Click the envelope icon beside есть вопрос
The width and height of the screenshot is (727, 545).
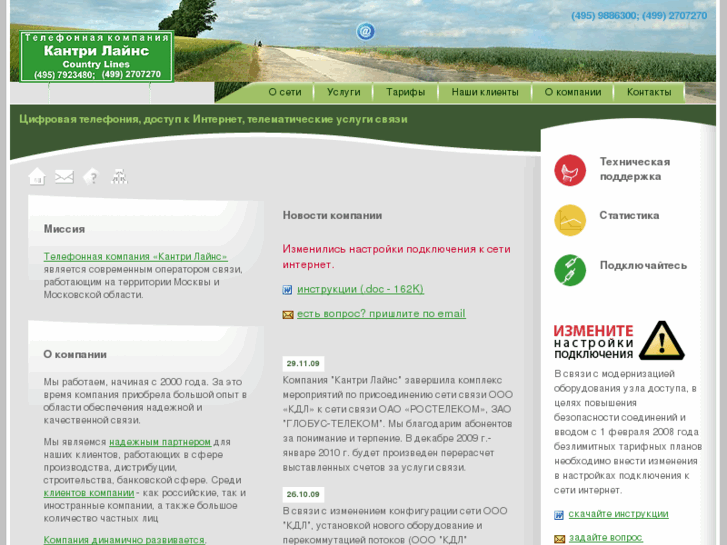point(288,315)
